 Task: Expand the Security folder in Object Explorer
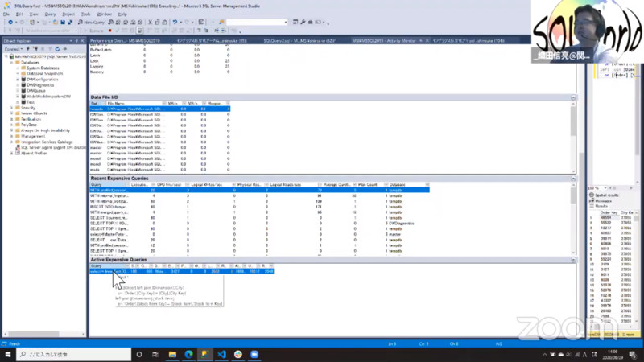pos(11,108)
